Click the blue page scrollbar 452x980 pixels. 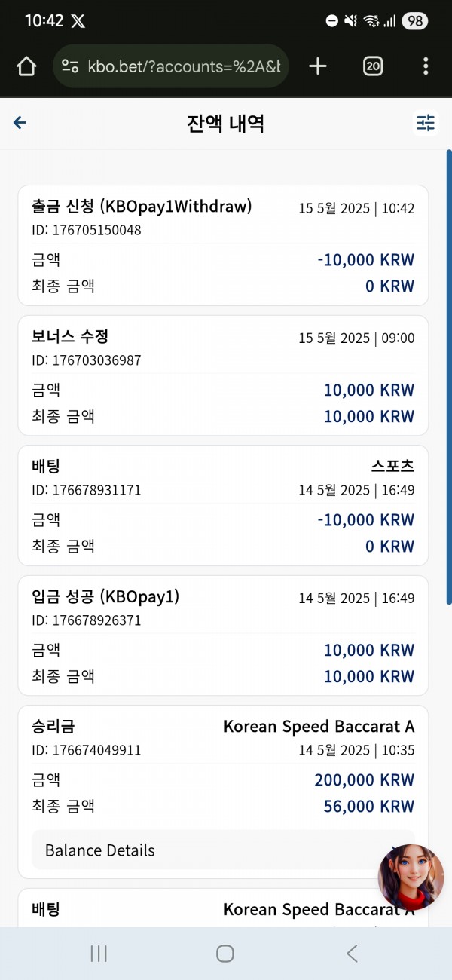click(x=449, y=377)
